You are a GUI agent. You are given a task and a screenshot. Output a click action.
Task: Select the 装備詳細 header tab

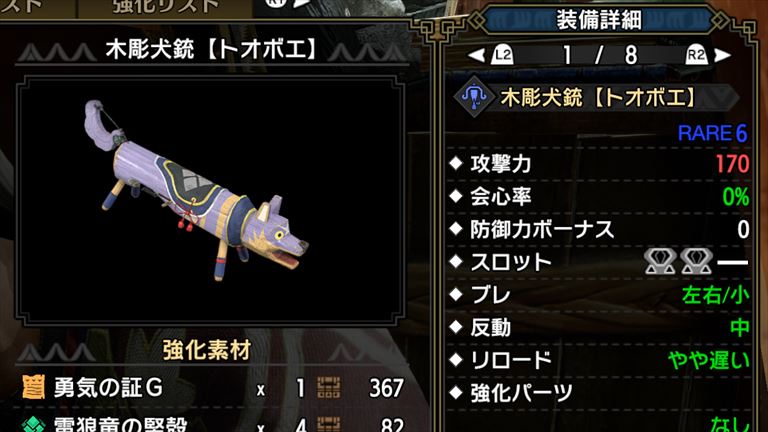pos(598,20)
